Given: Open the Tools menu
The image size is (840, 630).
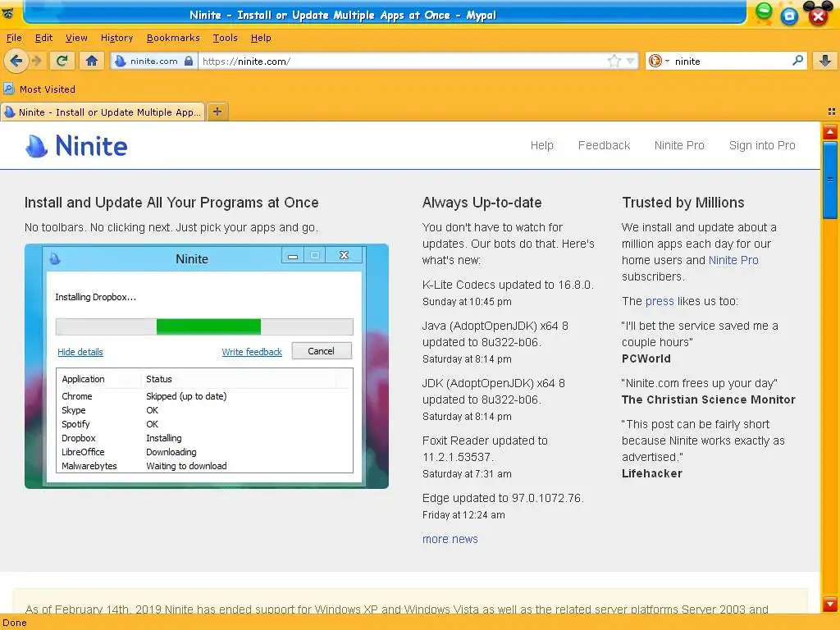Looking at the screenshot, I should [x=225, y=38].
